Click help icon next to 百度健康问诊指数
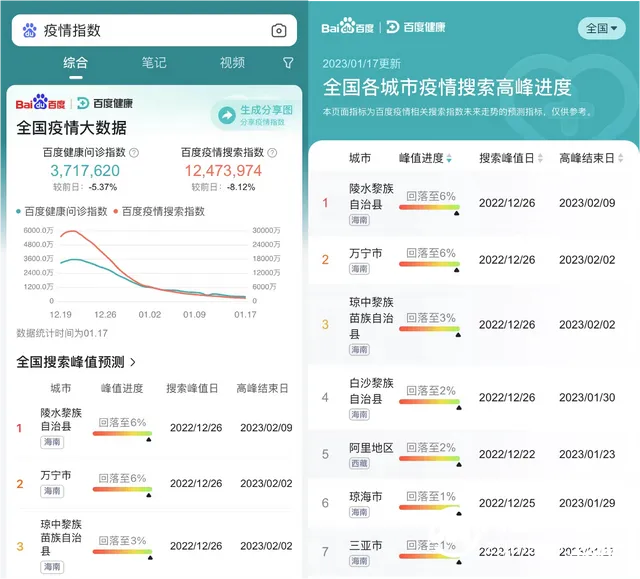The image size is (640, 579). click(134, 153)
